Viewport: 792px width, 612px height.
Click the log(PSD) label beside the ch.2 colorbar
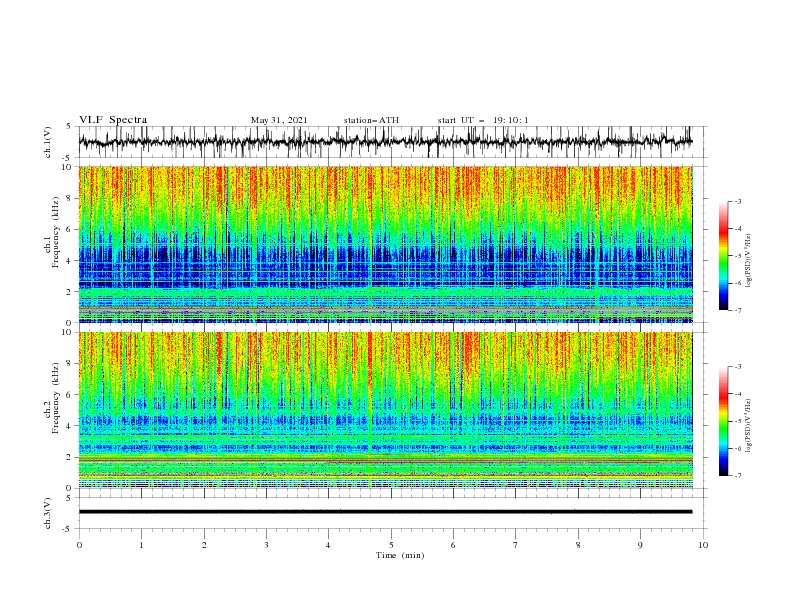[x=749, y=426]
